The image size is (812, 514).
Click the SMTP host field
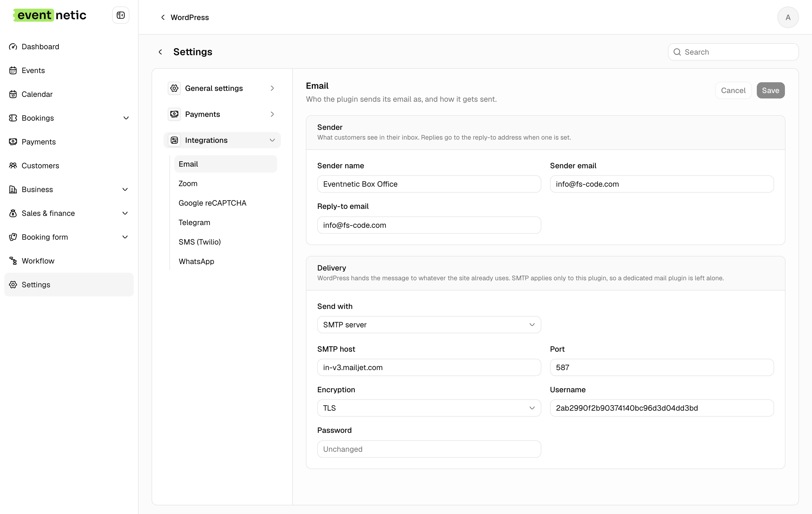pyautogui.click(x=429, y=367)
